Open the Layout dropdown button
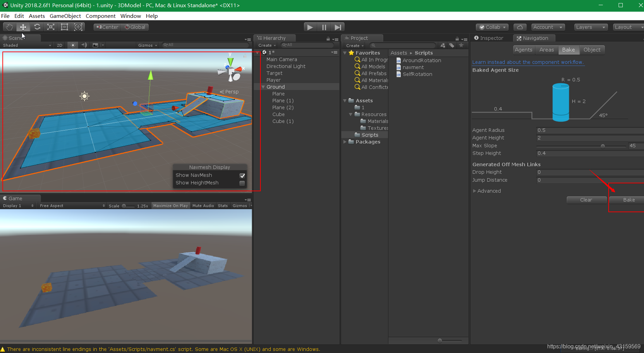 [x=628, y=27]
